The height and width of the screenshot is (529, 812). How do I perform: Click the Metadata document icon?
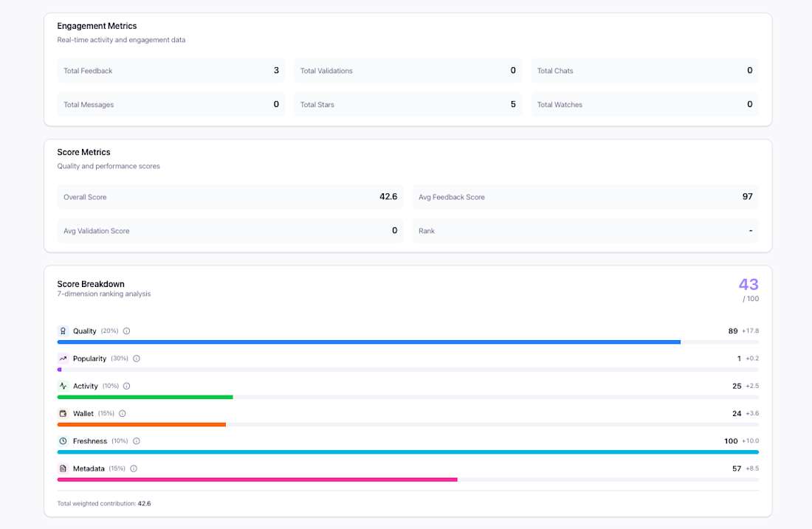[62, 468]
